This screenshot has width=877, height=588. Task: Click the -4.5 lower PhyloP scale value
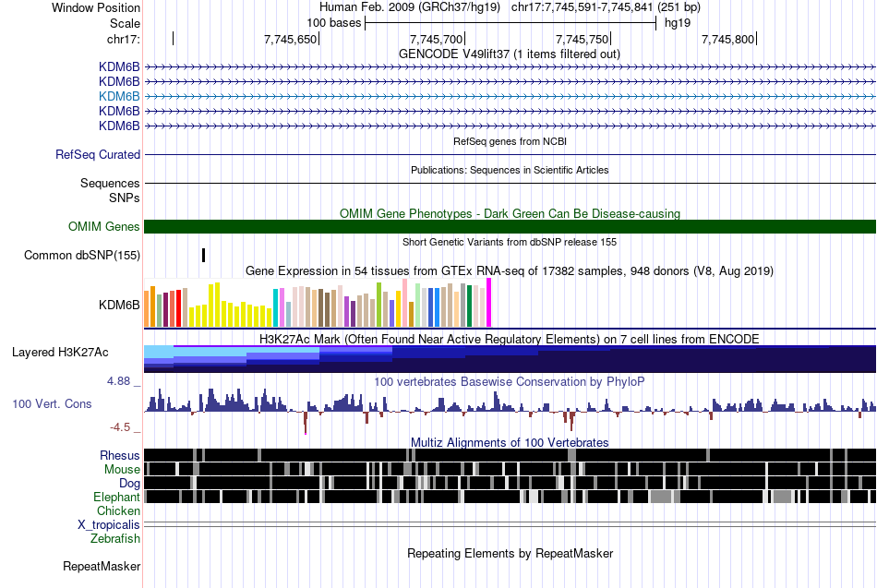120,427
